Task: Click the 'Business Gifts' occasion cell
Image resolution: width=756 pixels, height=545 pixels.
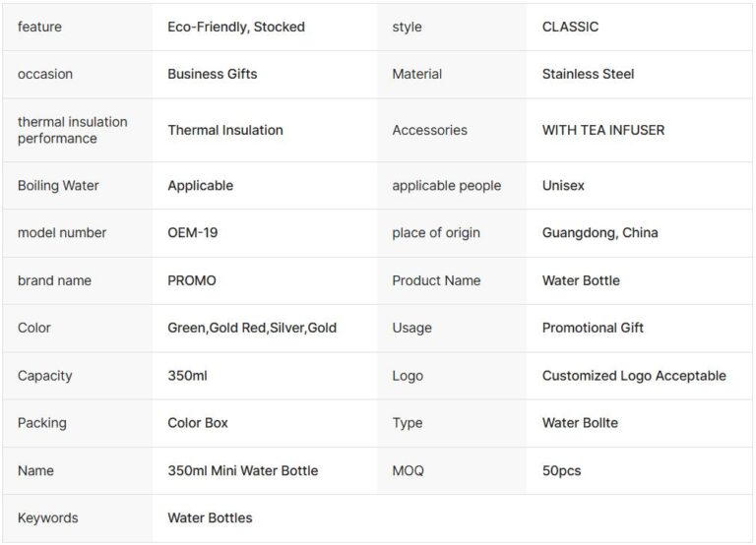Action: click(x=213, y=74)
